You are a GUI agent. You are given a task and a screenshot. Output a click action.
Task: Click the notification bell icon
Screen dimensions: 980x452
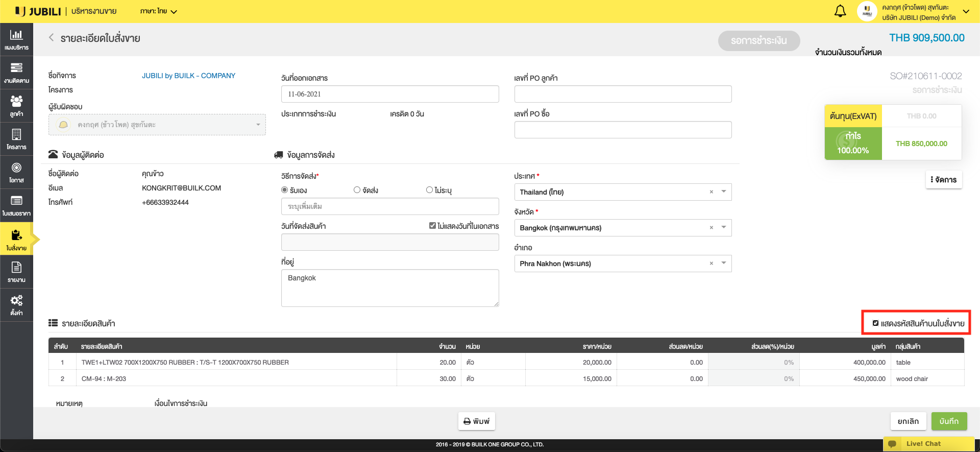(x=840, y=11)
